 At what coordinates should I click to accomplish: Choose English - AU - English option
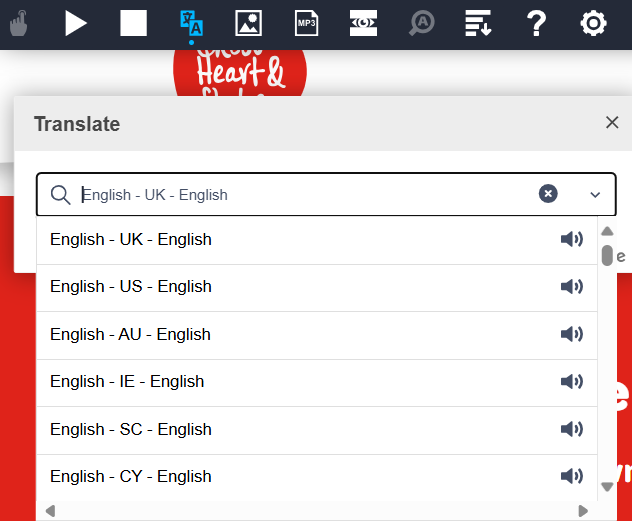130,335
